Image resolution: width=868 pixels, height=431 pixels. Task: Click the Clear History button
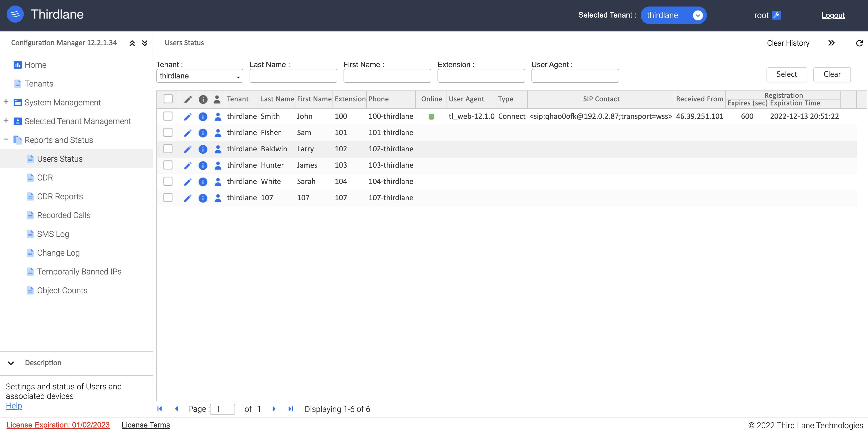(788, 42)
